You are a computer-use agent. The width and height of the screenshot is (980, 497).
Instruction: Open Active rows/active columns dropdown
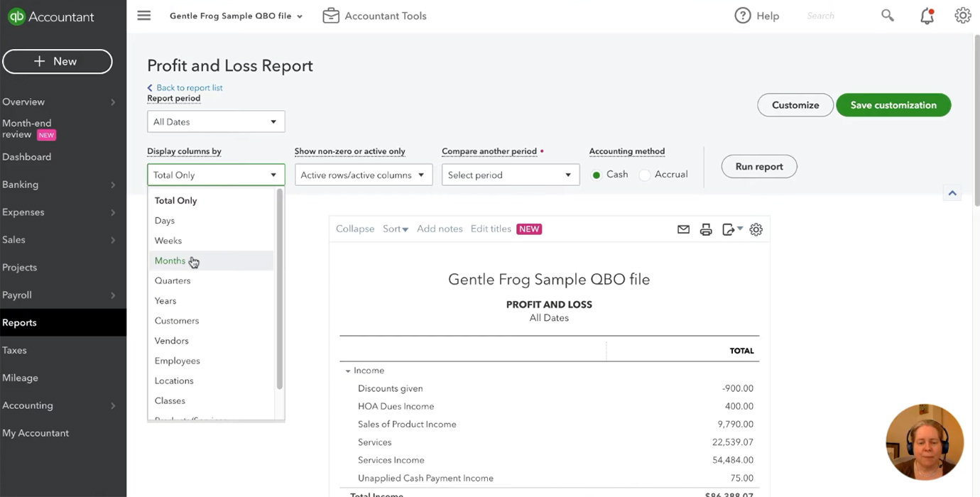(x=364, y=175)
